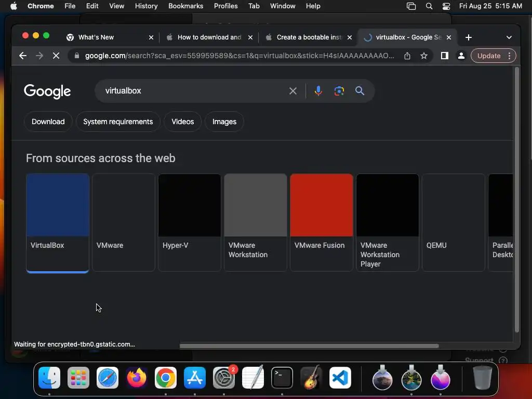
Task: Open System Settings from the Dock
Action: click(224, 378)
